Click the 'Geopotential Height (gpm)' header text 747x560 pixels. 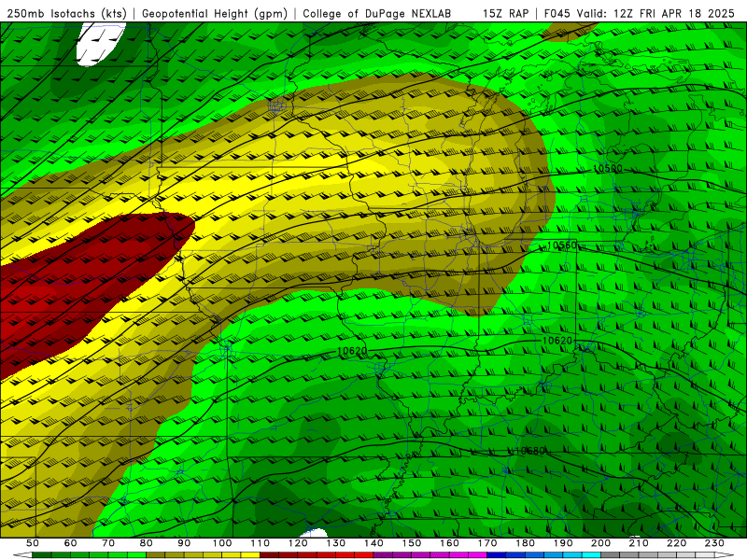pyautogui.click(x=215, y=14)
